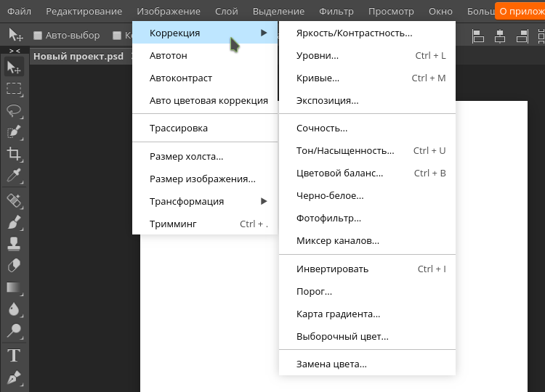Choose Авто цветовая коррекция

tap(205, 101)
